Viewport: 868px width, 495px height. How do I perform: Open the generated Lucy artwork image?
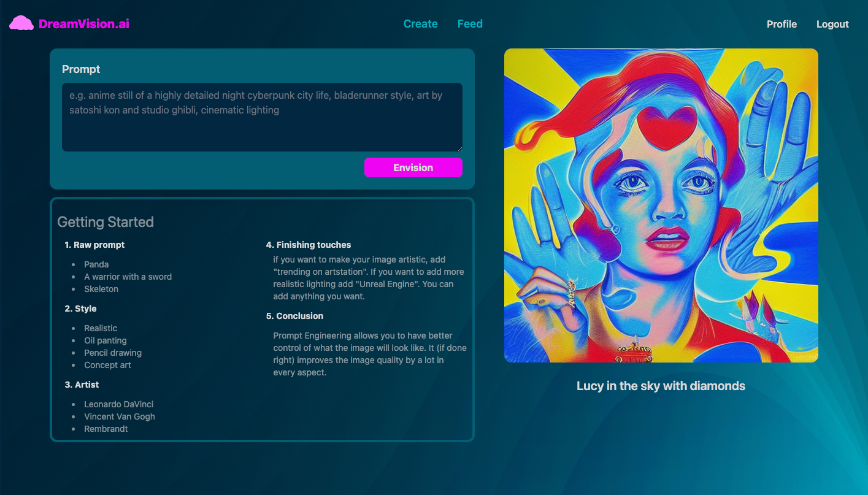[x=661, y=205]
